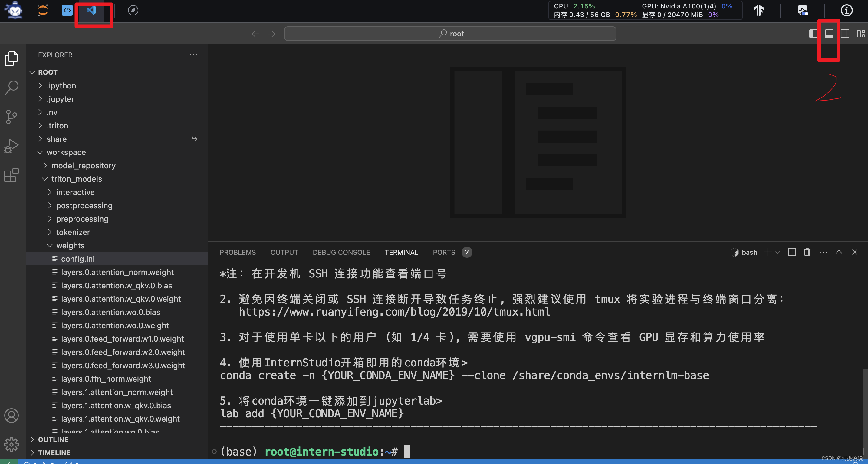
Task: Open the Extensions view
Action: (x=12, y=175)
